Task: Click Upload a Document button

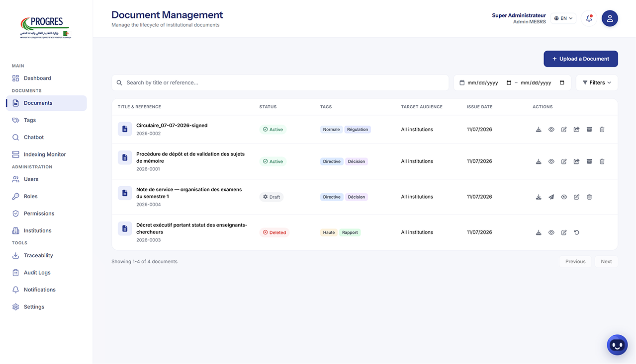Action: click(580, 59)
